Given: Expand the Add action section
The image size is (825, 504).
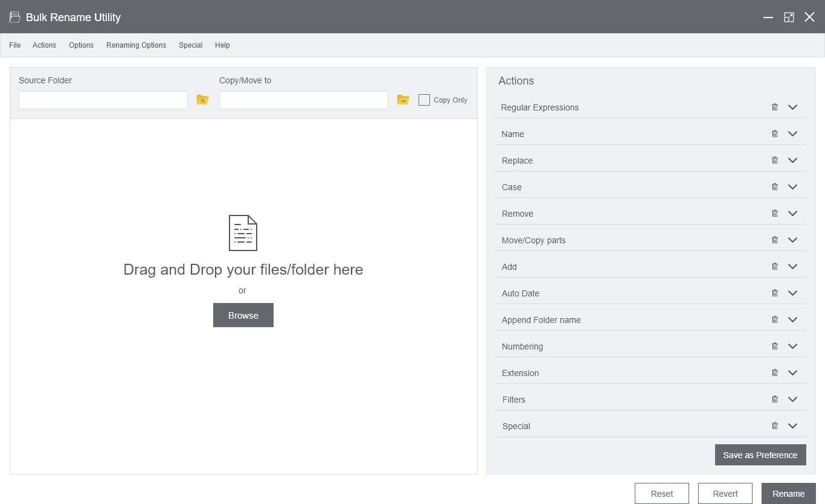Looking at the screenshot, I should (793, 266).
